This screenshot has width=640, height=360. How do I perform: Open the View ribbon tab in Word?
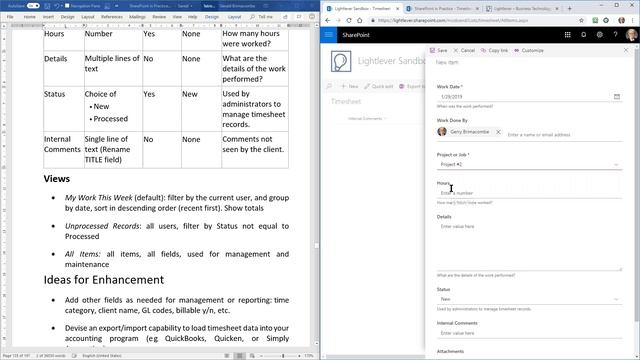177,17
